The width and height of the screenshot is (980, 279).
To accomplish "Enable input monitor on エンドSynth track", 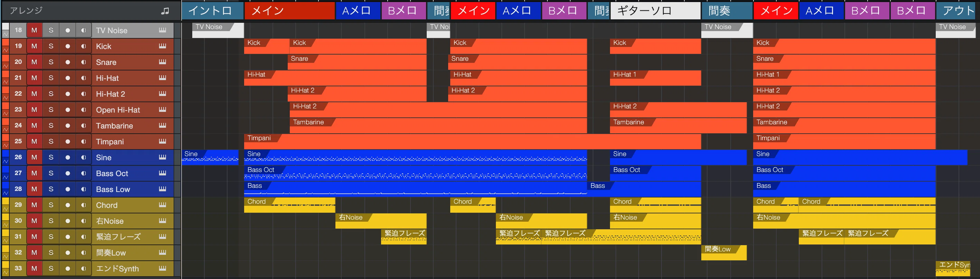I will point(84,268).
